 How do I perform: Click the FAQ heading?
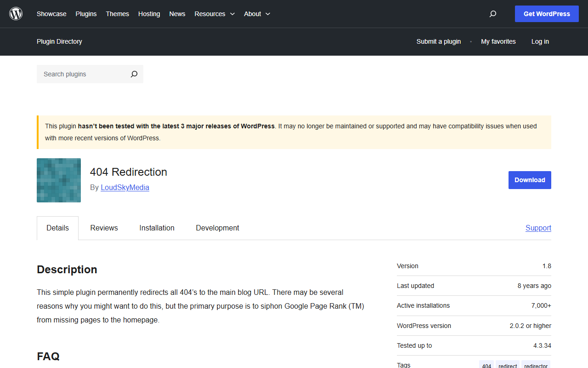coord(48,356)
